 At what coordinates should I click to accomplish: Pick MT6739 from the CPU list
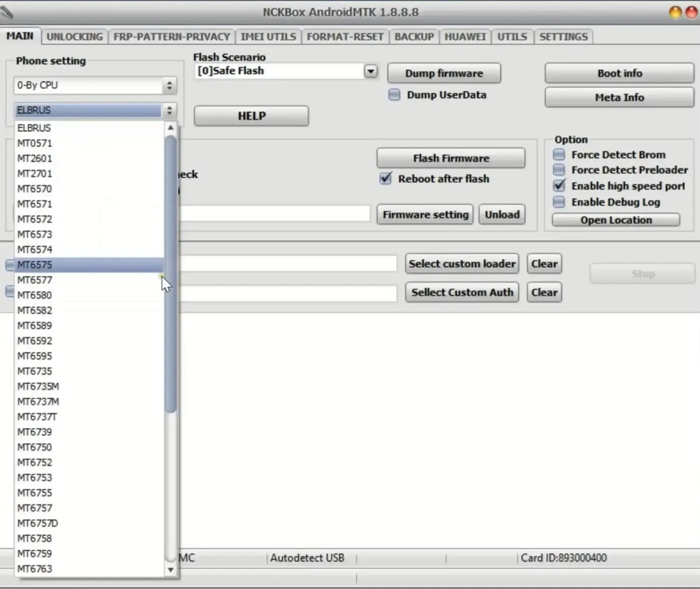pos(89,432)
